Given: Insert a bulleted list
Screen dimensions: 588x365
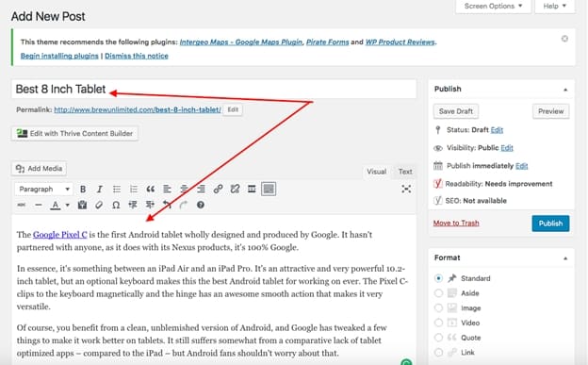Looking at the screenshot, I should [117, 190].
